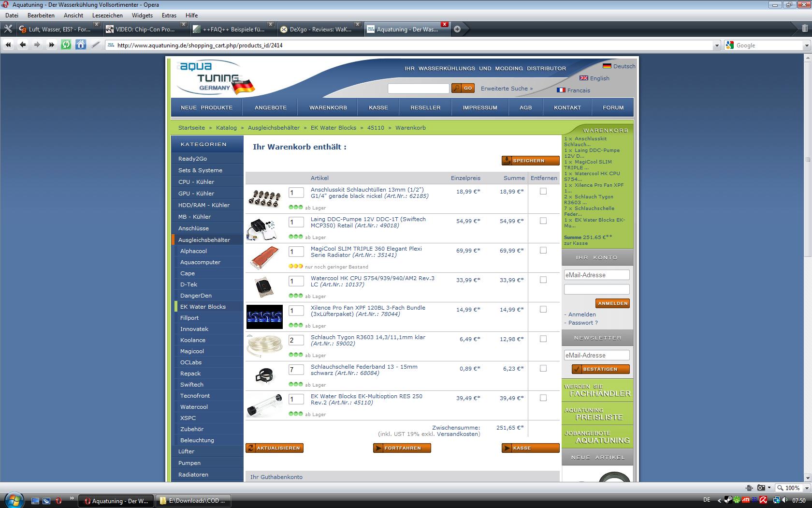Open the Lesezeichen menu

[x=107, y=15]
